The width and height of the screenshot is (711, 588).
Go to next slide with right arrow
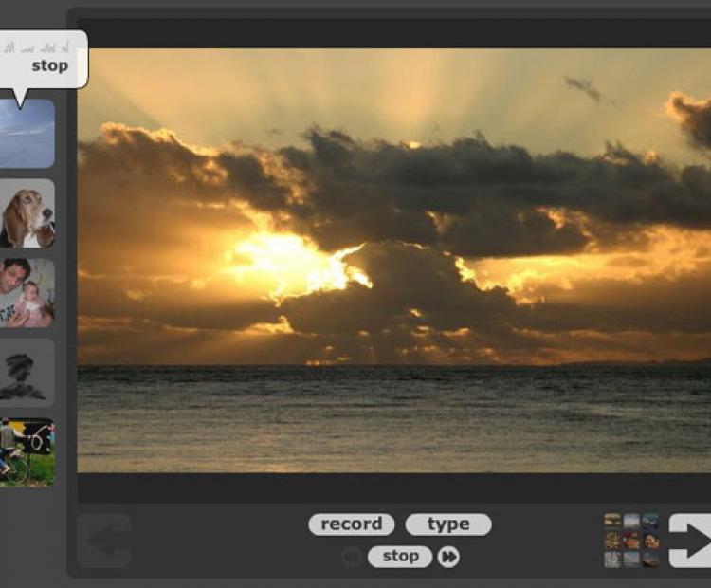[690, 541]
